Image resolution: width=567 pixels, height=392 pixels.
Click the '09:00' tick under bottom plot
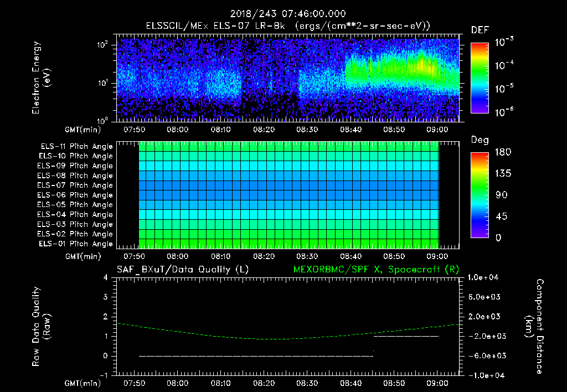(437, 383)
